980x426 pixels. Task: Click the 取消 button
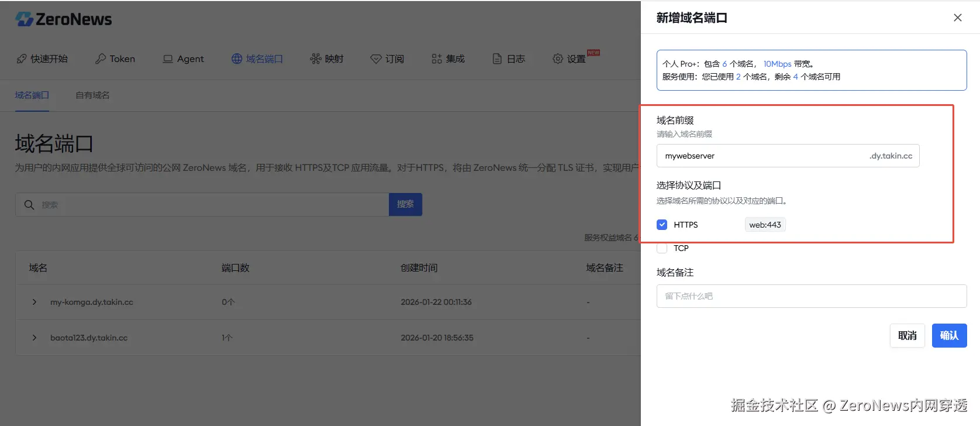[907, 335]
